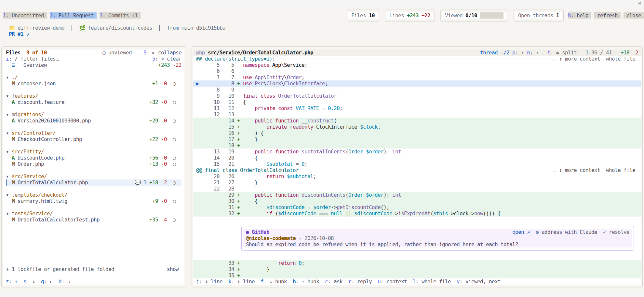Click the gear icon for address with Claude
The image size is (644, 297).
pos(537,232)
